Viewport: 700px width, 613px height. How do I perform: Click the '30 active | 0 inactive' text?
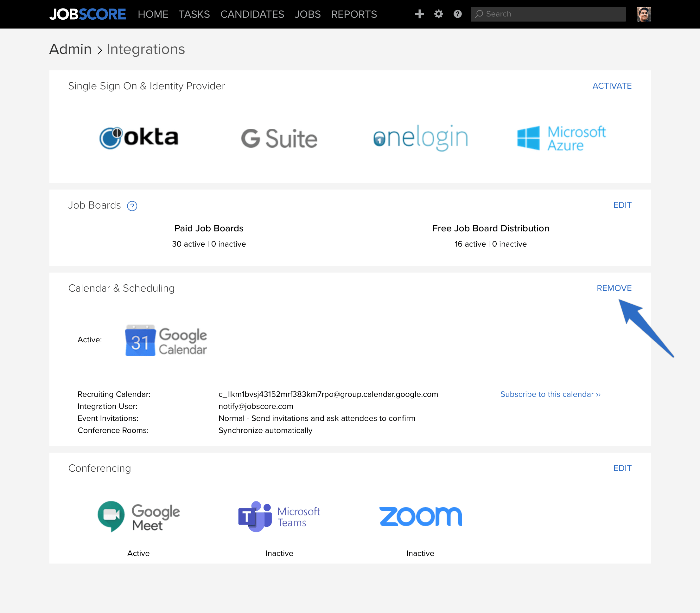click(x=209, y=244)
